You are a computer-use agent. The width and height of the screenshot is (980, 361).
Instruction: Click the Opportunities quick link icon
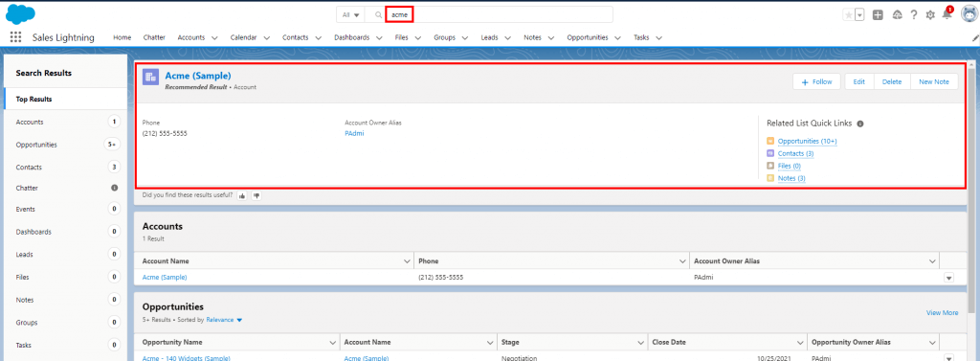[770, 141]
